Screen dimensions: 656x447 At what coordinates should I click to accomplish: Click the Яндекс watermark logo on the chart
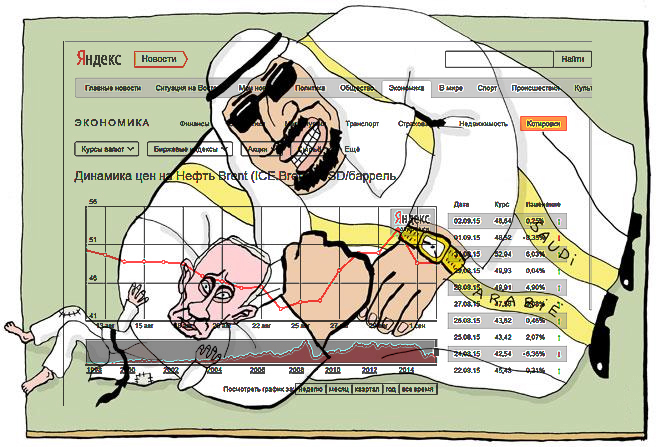413,218
